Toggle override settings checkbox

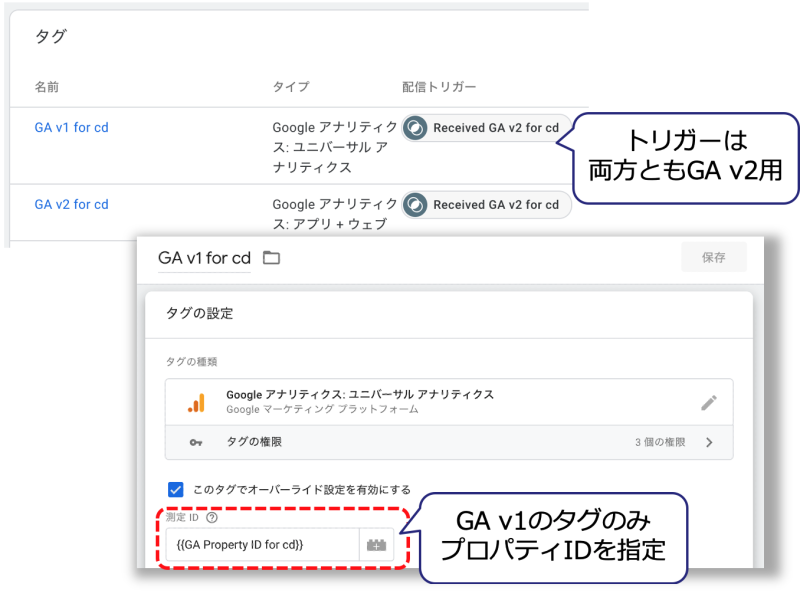tap(176, 490)
